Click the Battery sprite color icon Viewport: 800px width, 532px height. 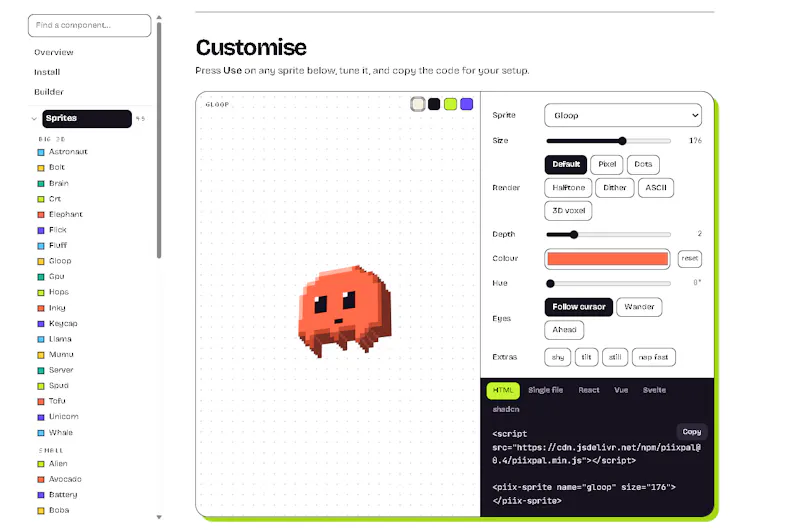[x=41, y=495]
